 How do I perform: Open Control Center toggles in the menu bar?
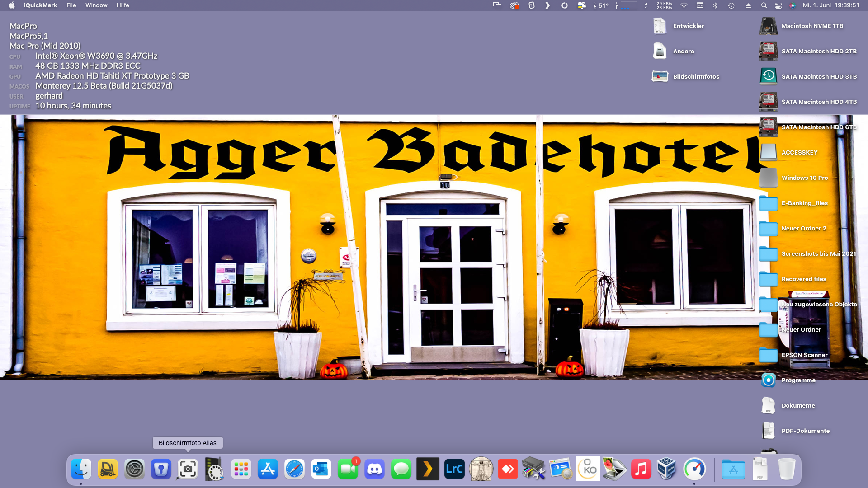pyautogui.click(x=778, y=5)
